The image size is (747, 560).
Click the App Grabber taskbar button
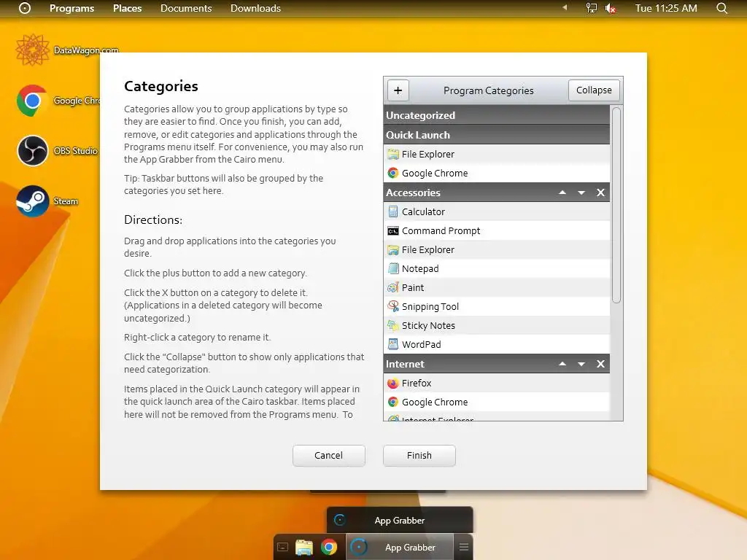point(399,547)
